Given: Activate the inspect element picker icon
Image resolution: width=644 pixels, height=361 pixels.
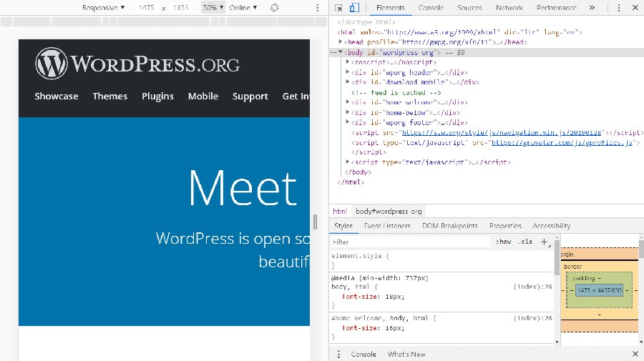Looking at the screenshot, I should 339,7.
